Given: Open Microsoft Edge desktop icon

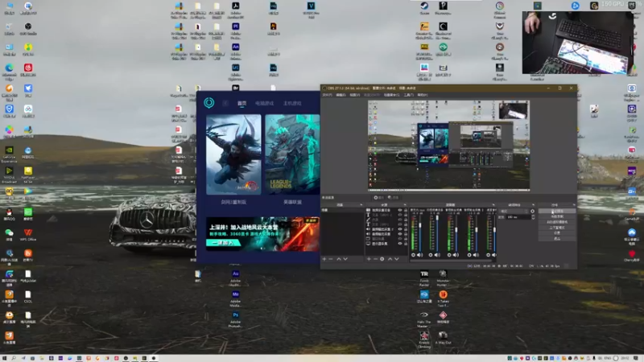Looking at the screenshot, I should tap(9, 70).
